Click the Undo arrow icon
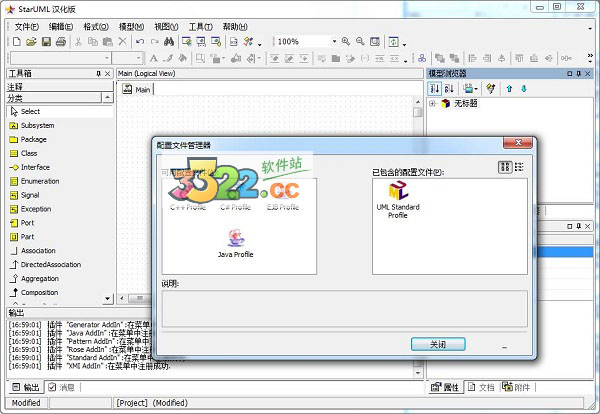This screenshot has height=414, width=600. [140, 41]
